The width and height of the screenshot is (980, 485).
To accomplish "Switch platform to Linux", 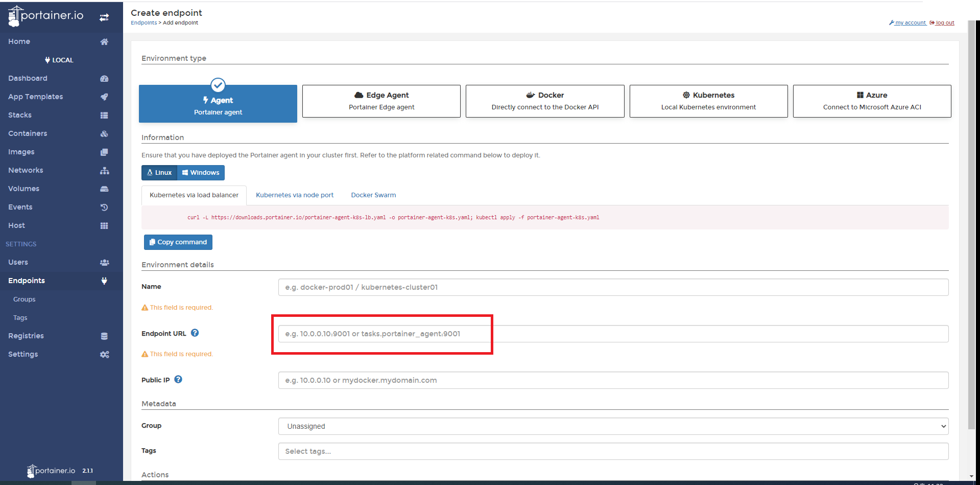I will tap(159, 173).
